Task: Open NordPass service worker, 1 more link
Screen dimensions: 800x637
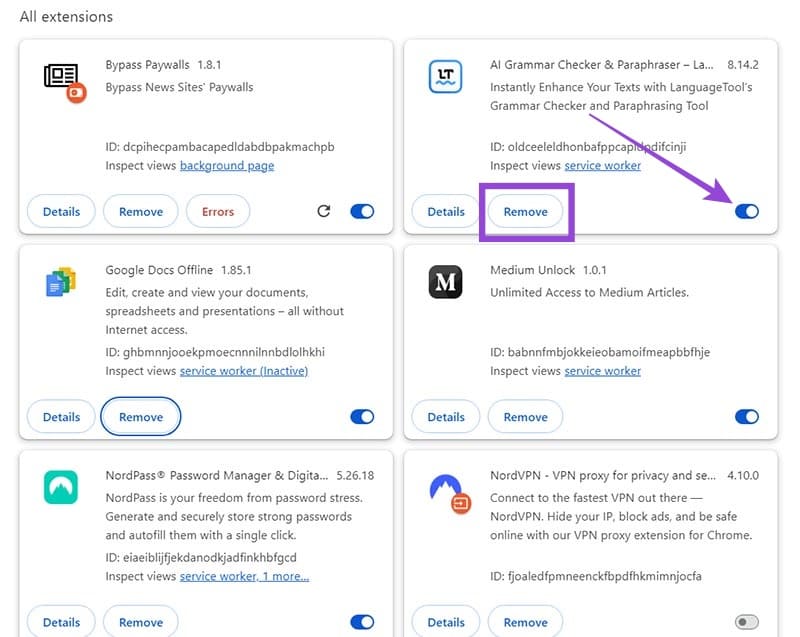Action: 244,576
